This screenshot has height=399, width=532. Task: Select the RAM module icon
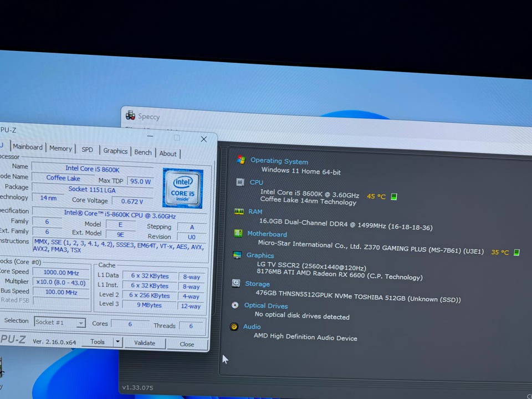[239, 211]
